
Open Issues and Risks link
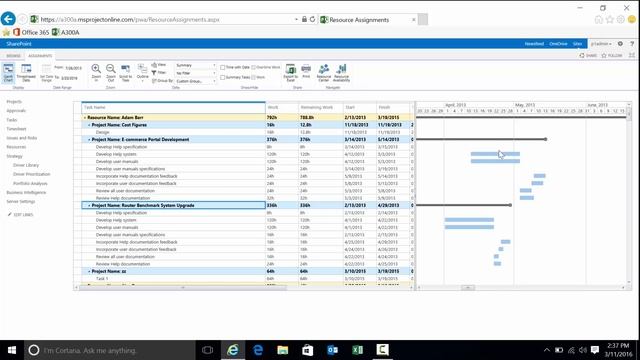(22, 138)
